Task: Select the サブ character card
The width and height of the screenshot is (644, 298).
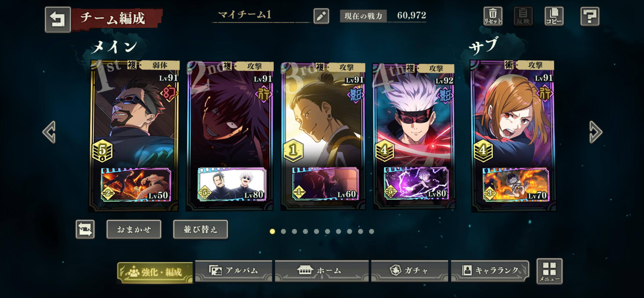Action: tap(513, 136)
